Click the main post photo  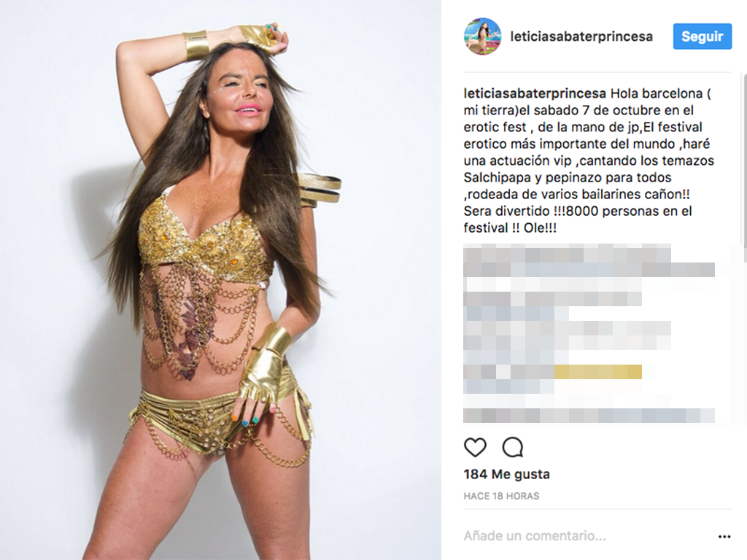(220, 280)
